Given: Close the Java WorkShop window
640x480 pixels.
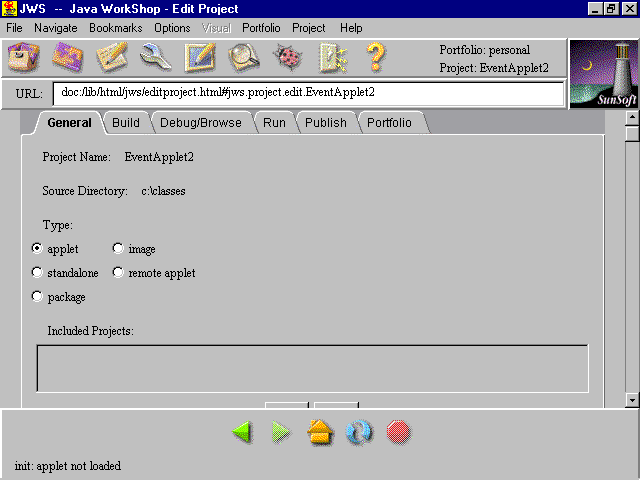Looking at the screenshot, I should click(629, 9).
